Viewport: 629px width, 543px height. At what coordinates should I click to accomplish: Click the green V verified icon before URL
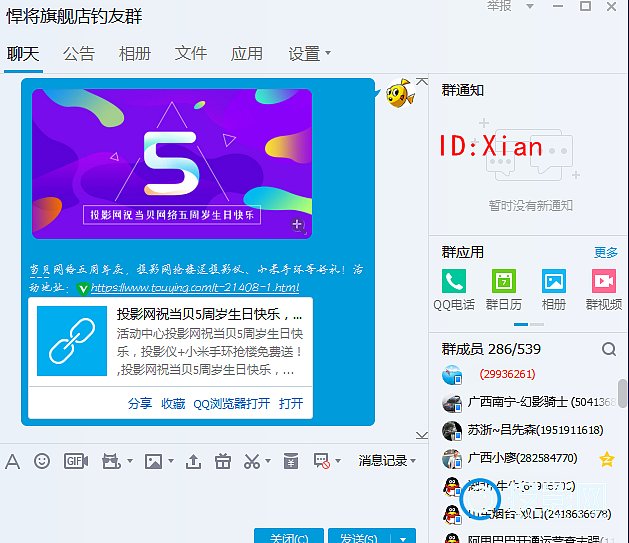[x=83, y=288]
